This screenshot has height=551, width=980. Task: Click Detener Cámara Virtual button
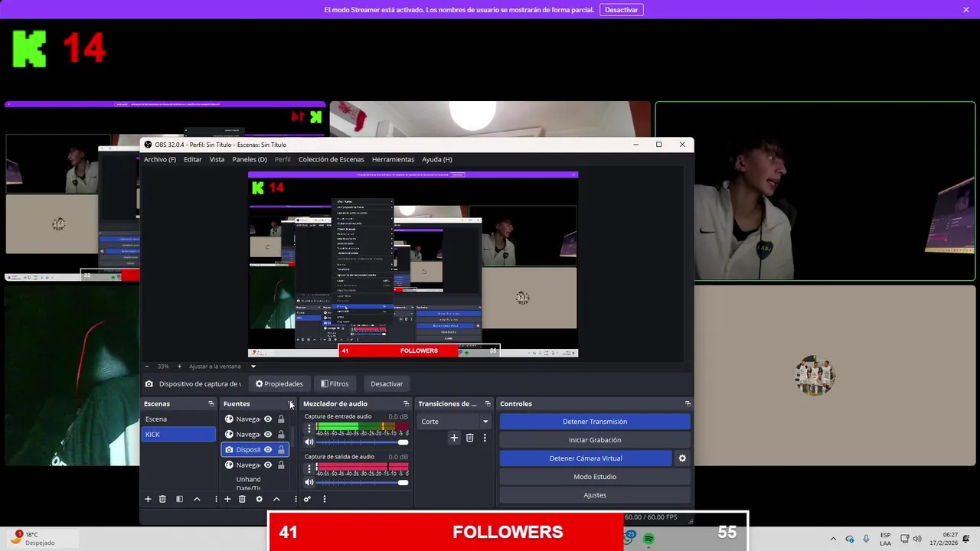click(586, 458)
